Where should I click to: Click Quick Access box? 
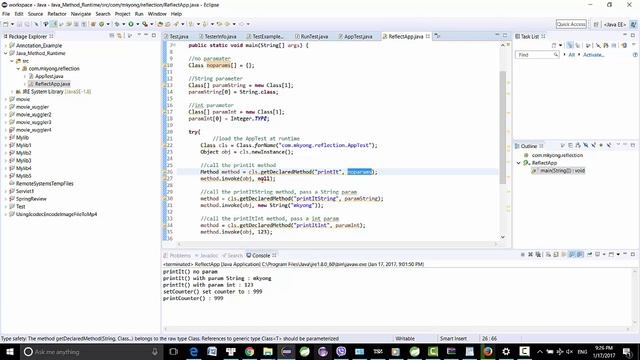tap(571, 24)
